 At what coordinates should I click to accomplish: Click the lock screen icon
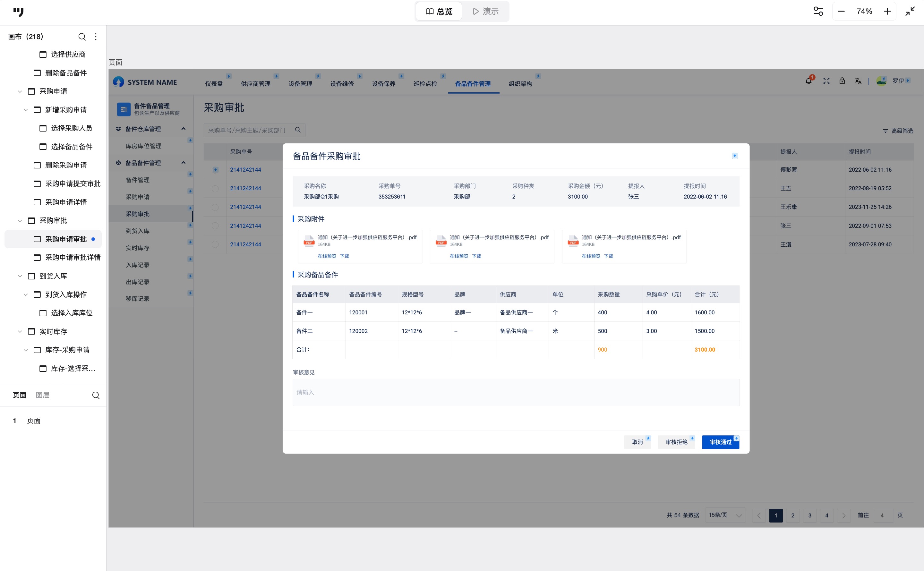click(x=842, y=81)
